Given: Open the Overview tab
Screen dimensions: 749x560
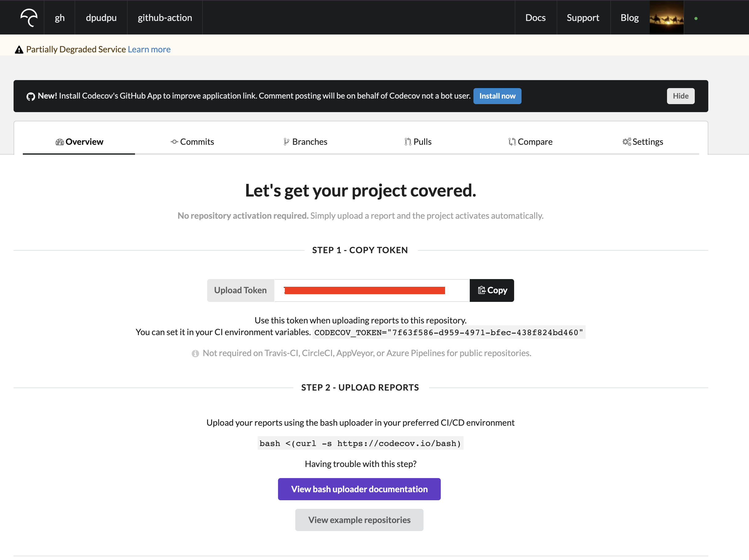Looking at the screenshot, I should point(79,142).
